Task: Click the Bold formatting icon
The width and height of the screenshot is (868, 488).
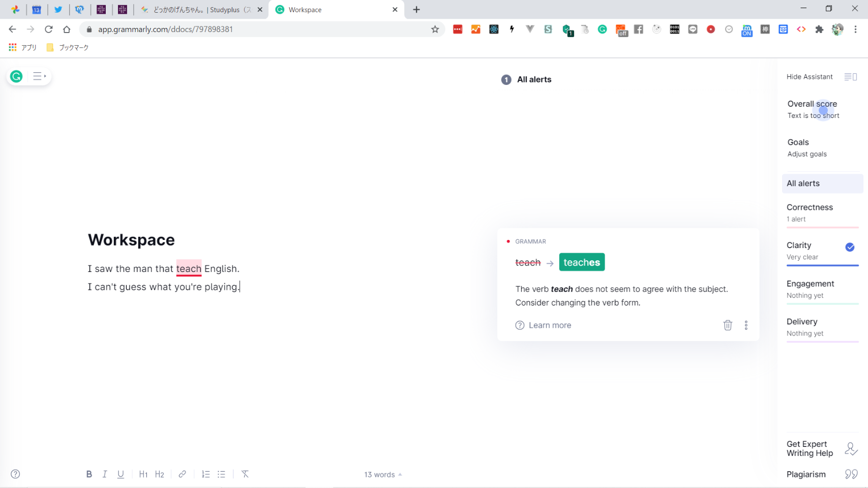Action: [x=89, y=474]
